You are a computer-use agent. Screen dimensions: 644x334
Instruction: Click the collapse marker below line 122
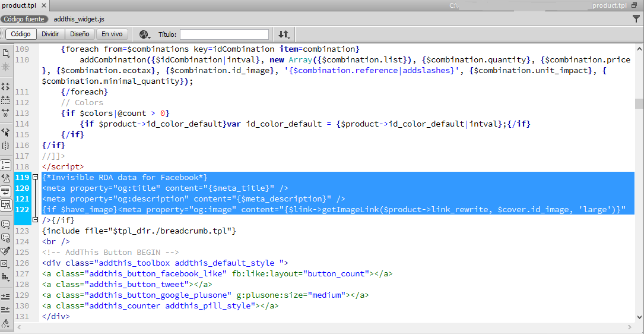pyautogui.click(x=35, y=220)
